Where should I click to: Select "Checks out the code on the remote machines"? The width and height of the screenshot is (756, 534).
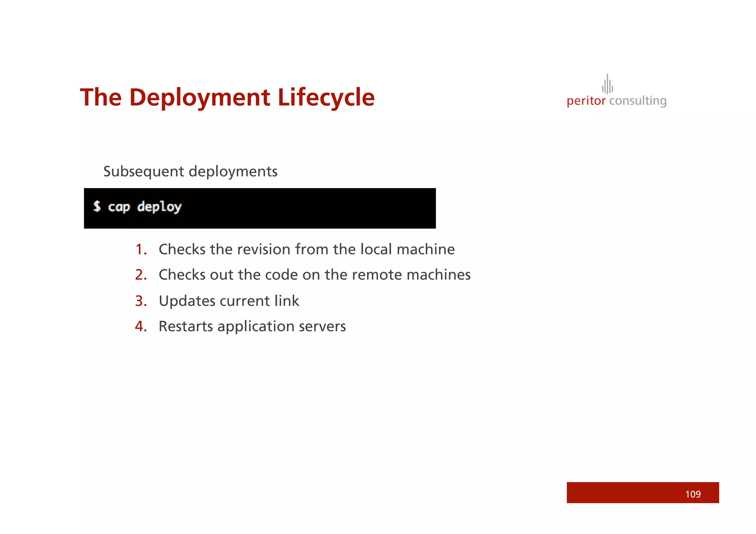[315, 275]
